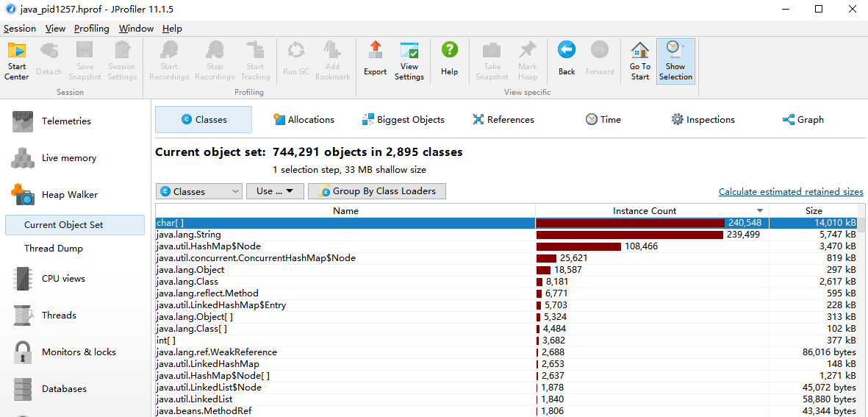The height and width of the screenshot is (417, 868).
Task: Open the Start Center toolbar icon
Action: [16, 60]
